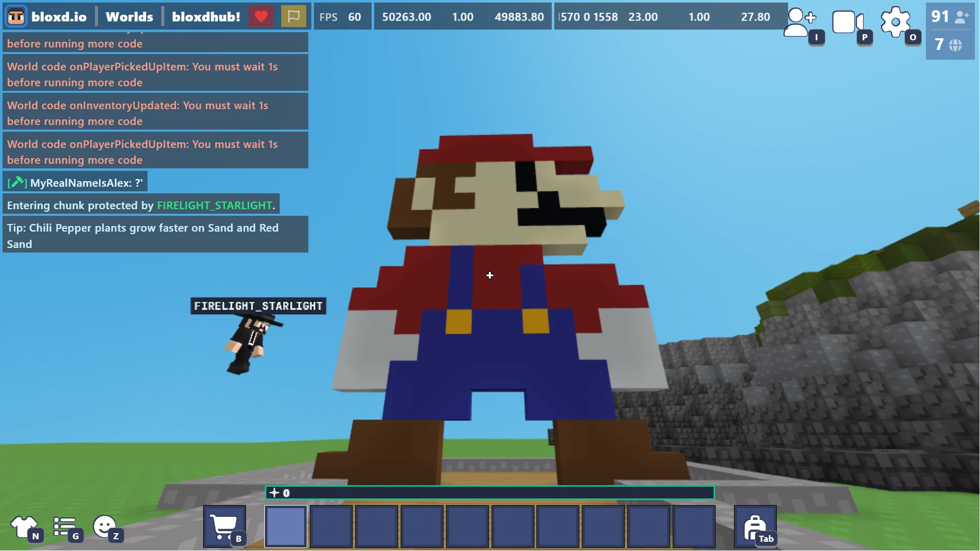Click the coordinates 570 0 1558 readout
Screen dimensions: 980x551
tap(588, 17)
